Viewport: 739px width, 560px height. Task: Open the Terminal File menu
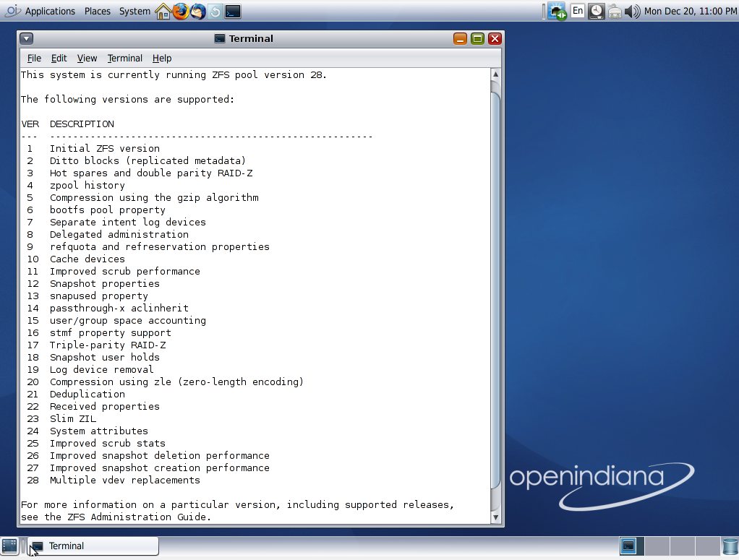pos(34,59)
